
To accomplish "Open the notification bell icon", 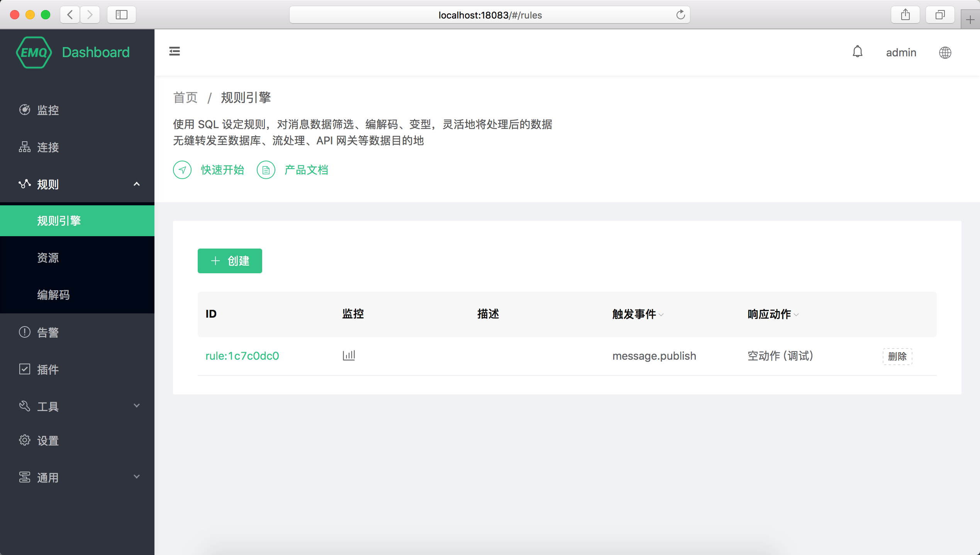I will coord(857,52).
